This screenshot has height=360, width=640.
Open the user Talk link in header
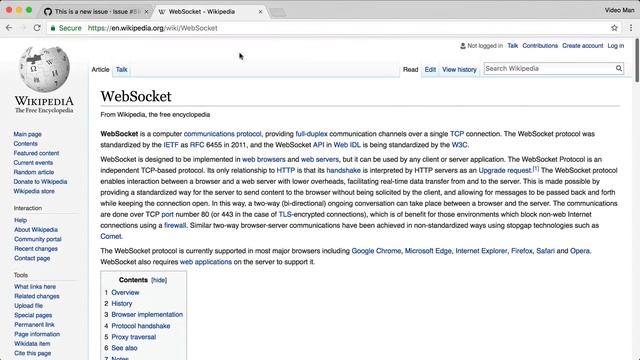click(x=513, y=46)
